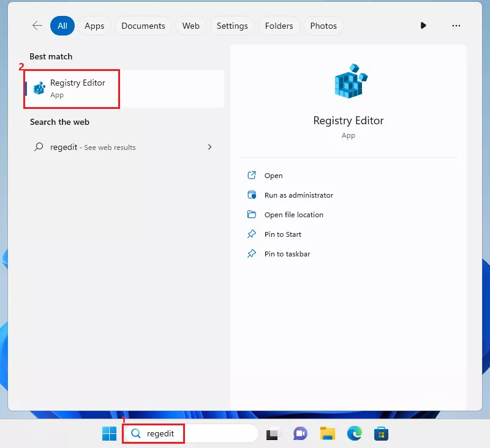Click the taskbar search field with regedit

[x=191, y=433]
